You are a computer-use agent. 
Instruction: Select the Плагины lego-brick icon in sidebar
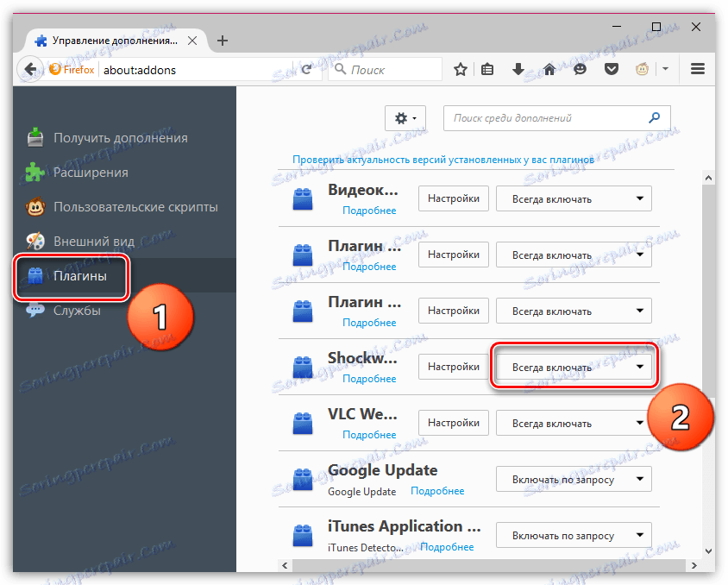coord(33,275)
